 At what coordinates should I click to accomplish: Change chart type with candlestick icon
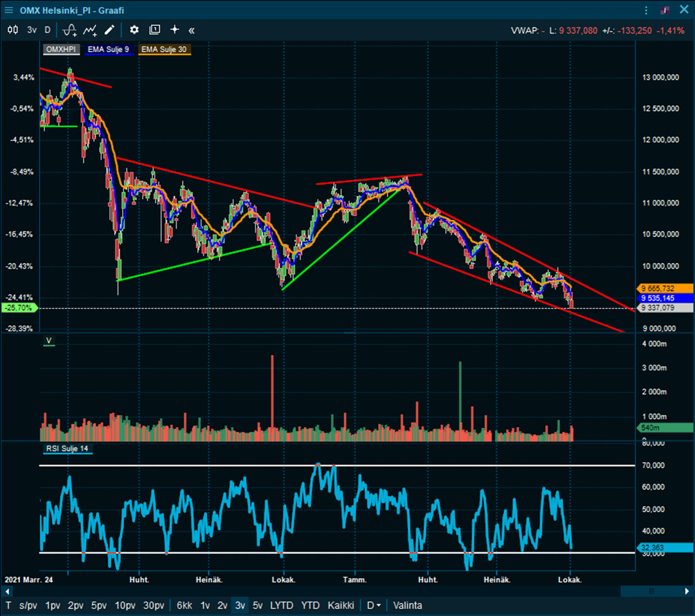tap(13, 30)
